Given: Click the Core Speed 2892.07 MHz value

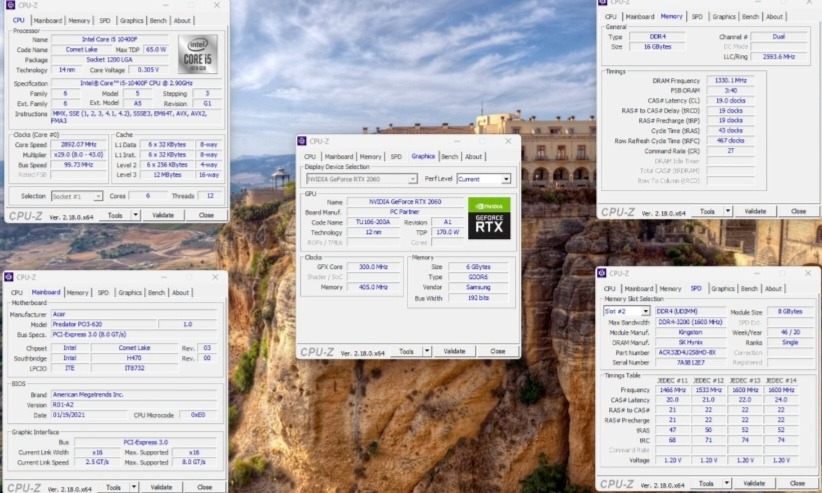Looking at the screenshot, I should pos(79,145).
